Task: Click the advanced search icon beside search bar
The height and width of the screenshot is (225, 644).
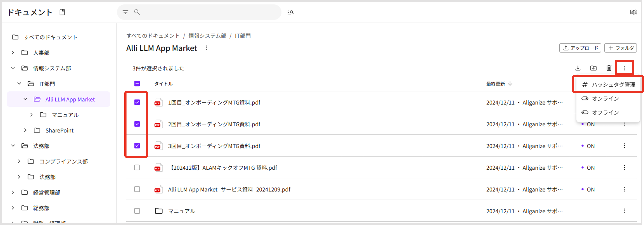Action: point(290,12)
